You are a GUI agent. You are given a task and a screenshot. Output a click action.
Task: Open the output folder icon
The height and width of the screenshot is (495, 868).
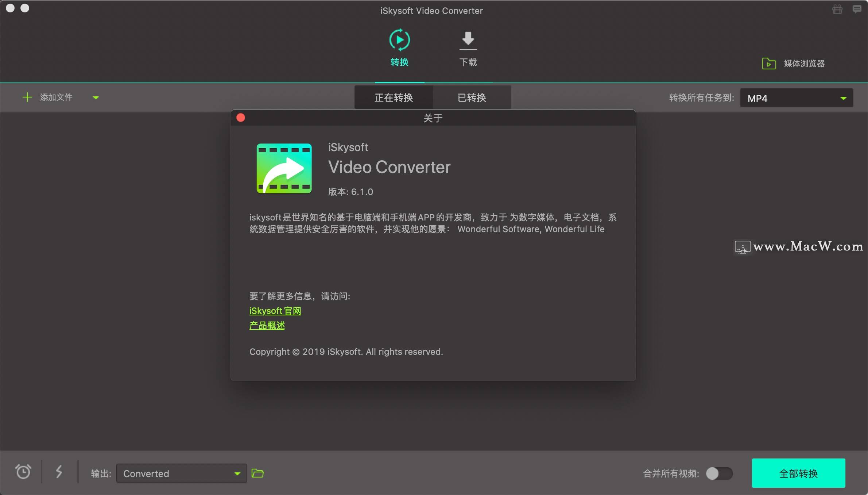pyautogui.click(x=258, y=473)
